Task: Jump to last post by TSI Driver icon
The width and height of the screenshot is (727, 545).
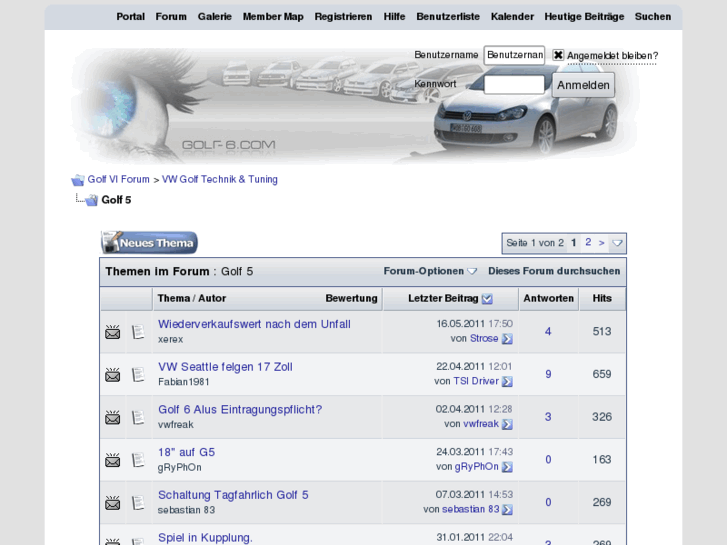Action: (x=507, y=382)
